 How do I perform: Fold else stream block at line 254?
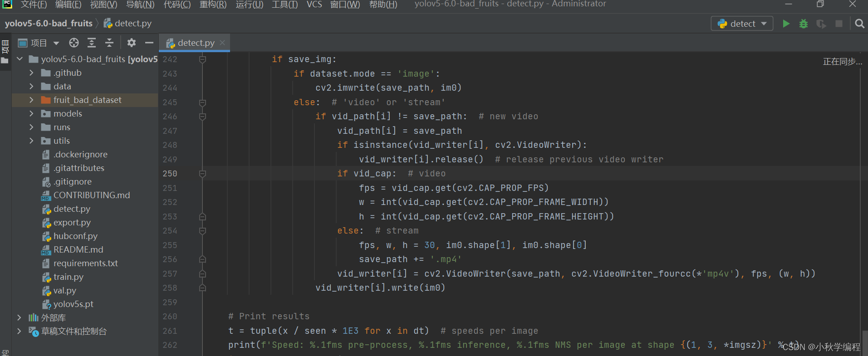(x=203, y=231)
